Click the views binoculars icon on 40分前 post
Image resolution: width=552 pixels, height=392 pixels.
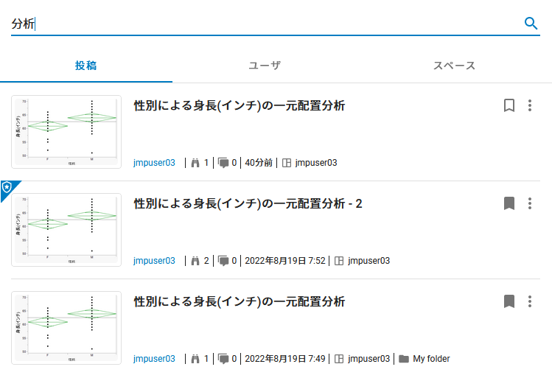point(195,163)
